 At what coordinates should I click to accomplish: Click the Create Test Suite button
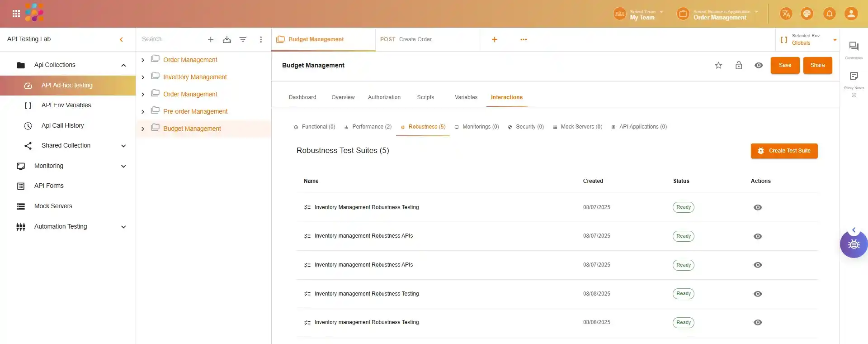784,151
